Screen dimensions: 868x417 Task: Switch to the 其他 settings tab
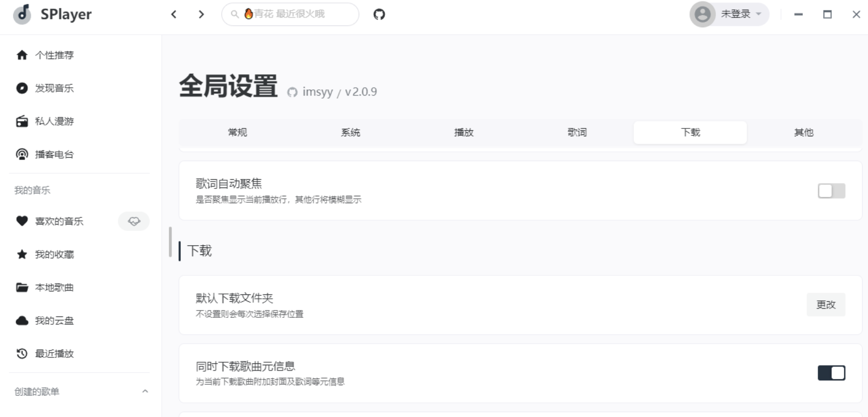click(803, 132)
